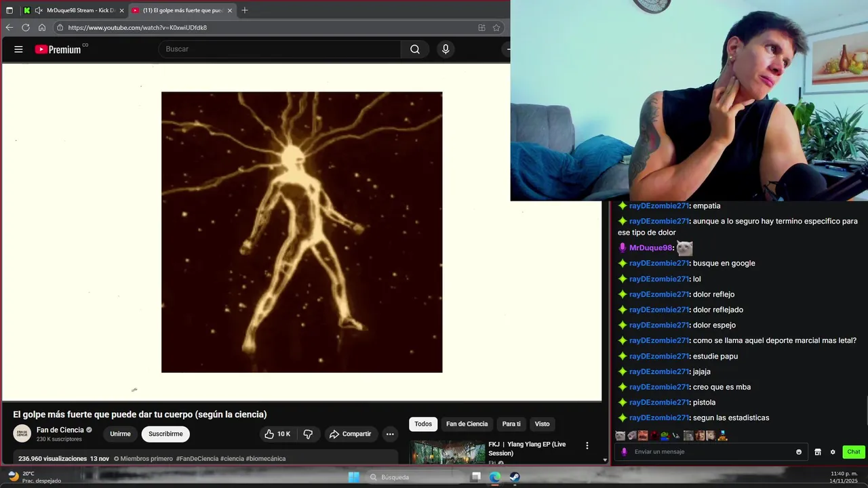Viewport: 868px width, 488px height.
Task: Bookmark page with the star icon
Action: click(496, 28)
